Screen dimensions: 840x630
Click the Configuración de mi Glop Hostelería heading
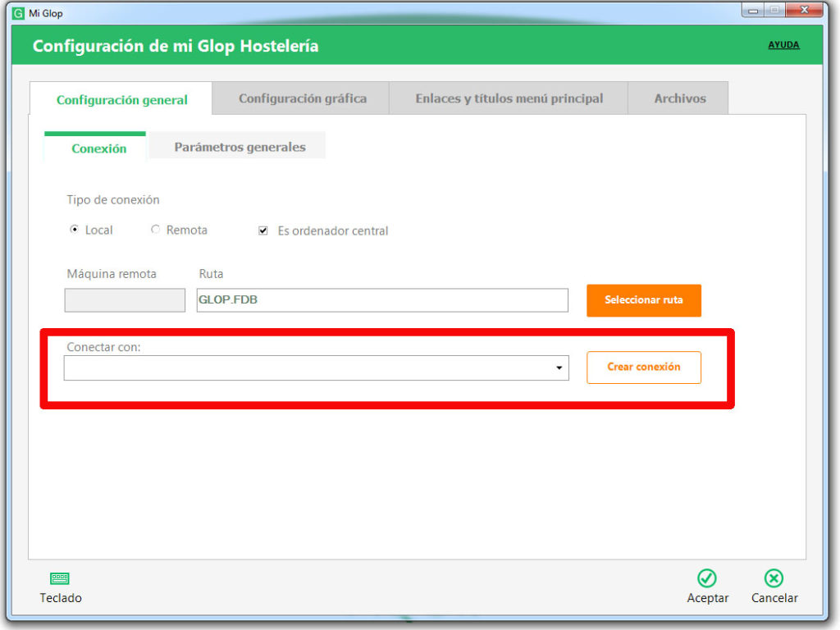coord(176,46)
